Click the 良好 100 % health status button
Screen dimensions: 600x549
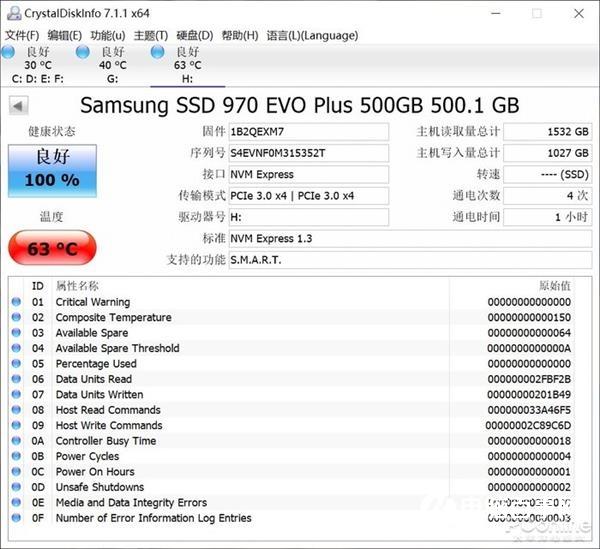[x=52, y=171]
